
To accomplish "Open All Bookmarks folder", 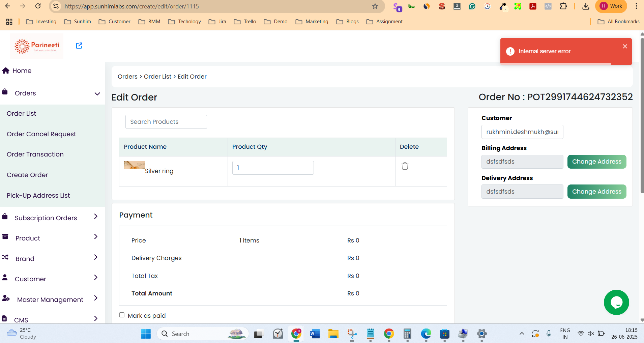I will coord(619,22).
